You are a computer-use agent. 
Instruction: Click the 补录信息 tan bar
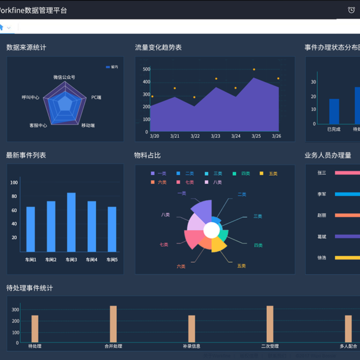pos(192,329)
